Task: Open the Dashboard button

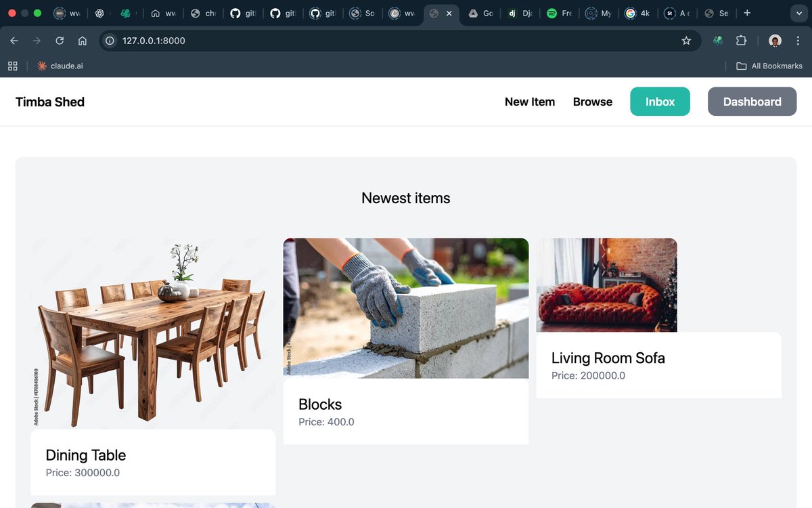Action: coord(752,102)
